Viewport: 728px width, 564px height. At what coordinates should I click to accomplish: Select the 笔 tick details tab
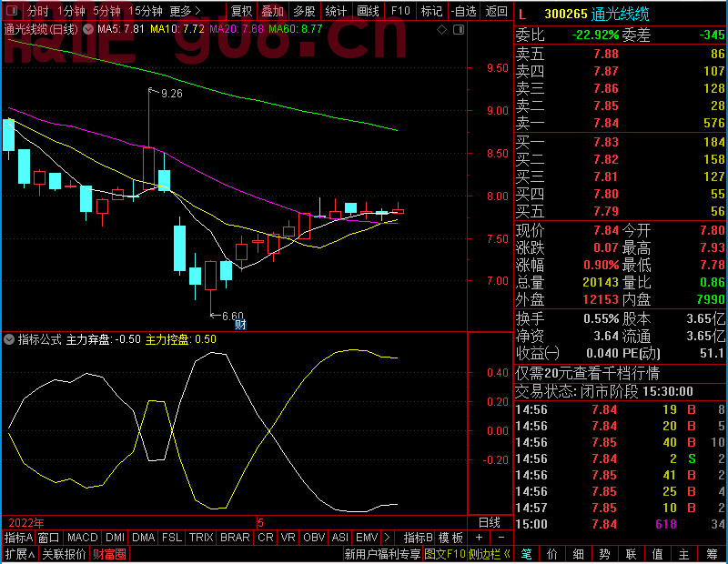tap(526, 554)
